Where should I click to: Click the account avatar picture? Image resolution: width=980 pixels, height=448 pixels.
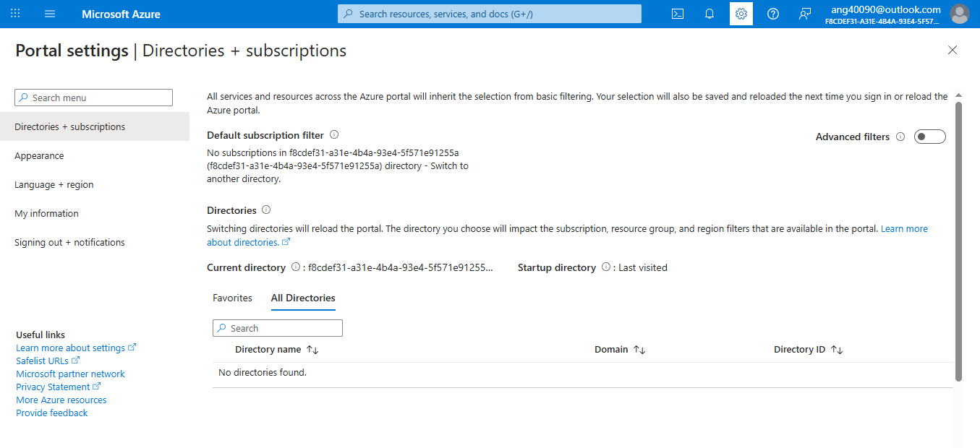(x=959, y=14)
